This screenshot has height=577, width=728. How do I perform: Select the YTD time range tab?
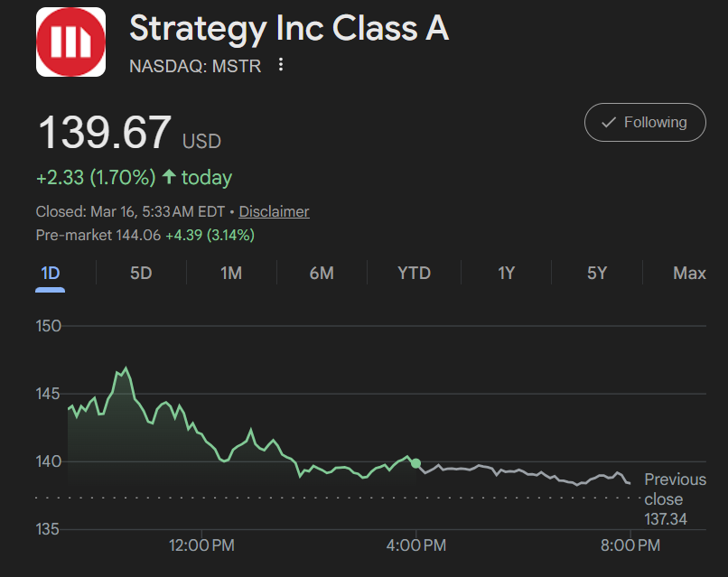coord(413,273)
